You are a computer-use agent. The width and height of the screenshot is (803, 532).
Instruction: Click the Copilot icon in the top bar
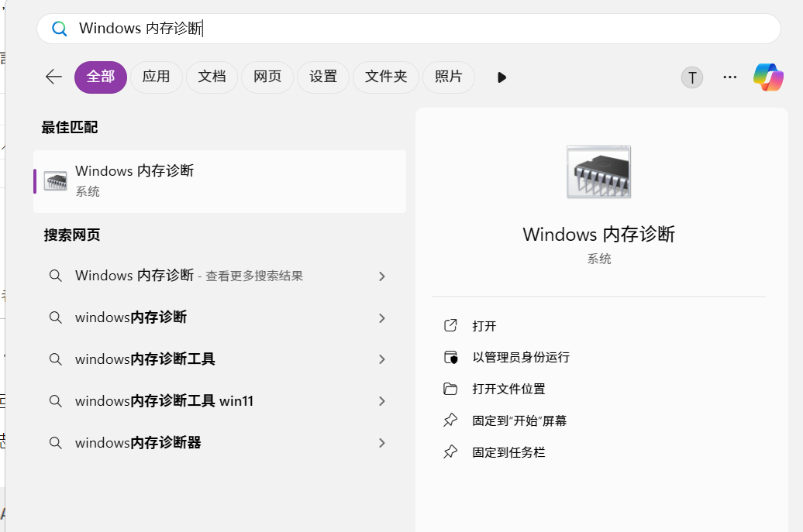click(x=768, y=77)
